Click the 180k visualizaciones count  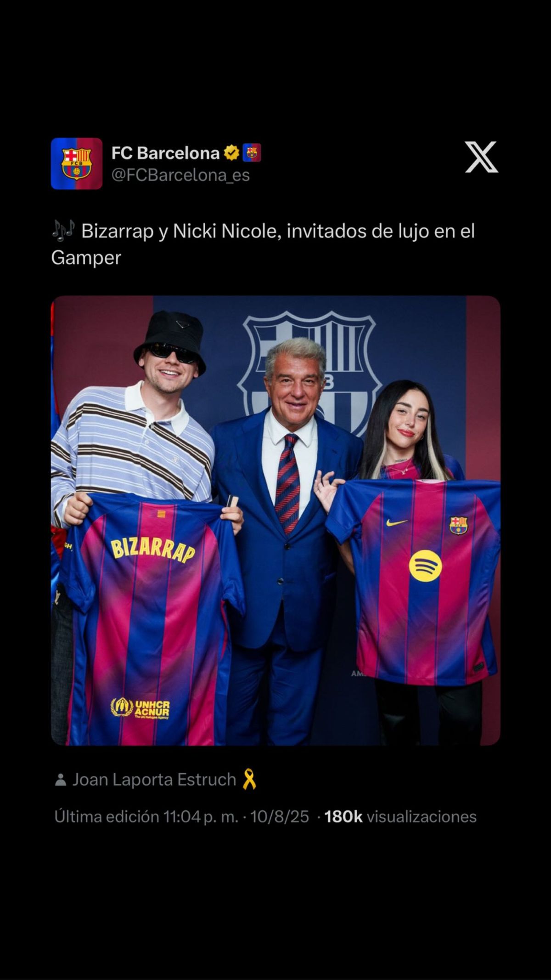click(x=400, y=816)
